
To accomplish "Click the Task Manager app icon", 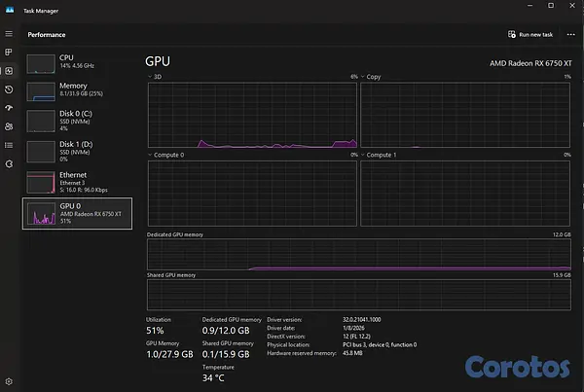I will 10,10.
